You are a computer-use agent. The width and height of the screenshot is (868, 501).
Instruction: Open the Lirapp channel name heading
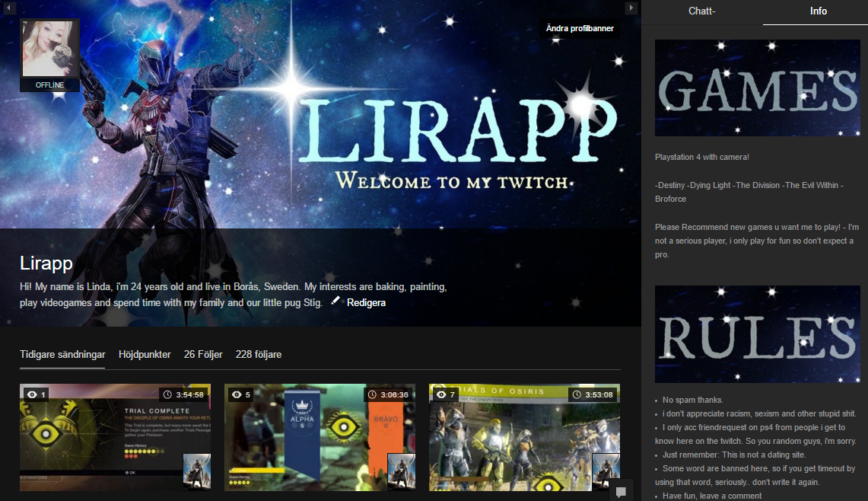[46, 263]
